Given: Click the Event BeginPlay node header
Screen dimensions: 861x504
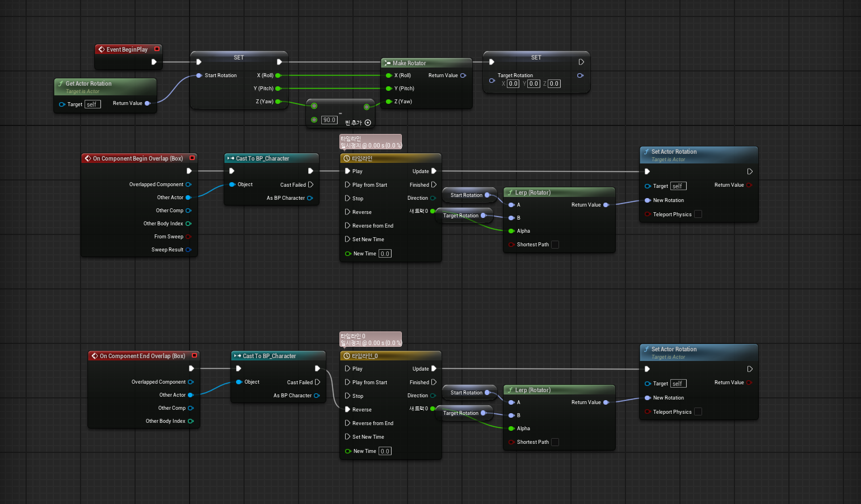Looking at the screenshot, I should pos(128,49).
